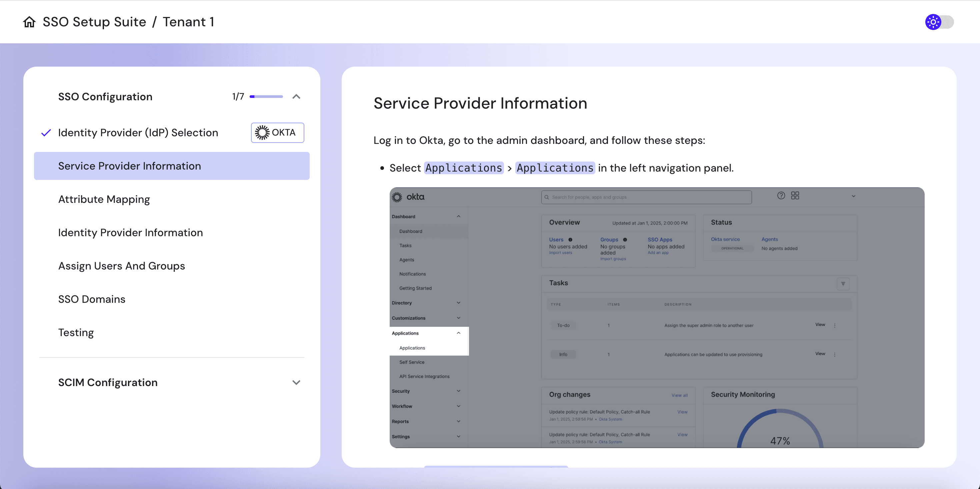Click the apps grid icon in screenshot

click(x=795, y=196)
